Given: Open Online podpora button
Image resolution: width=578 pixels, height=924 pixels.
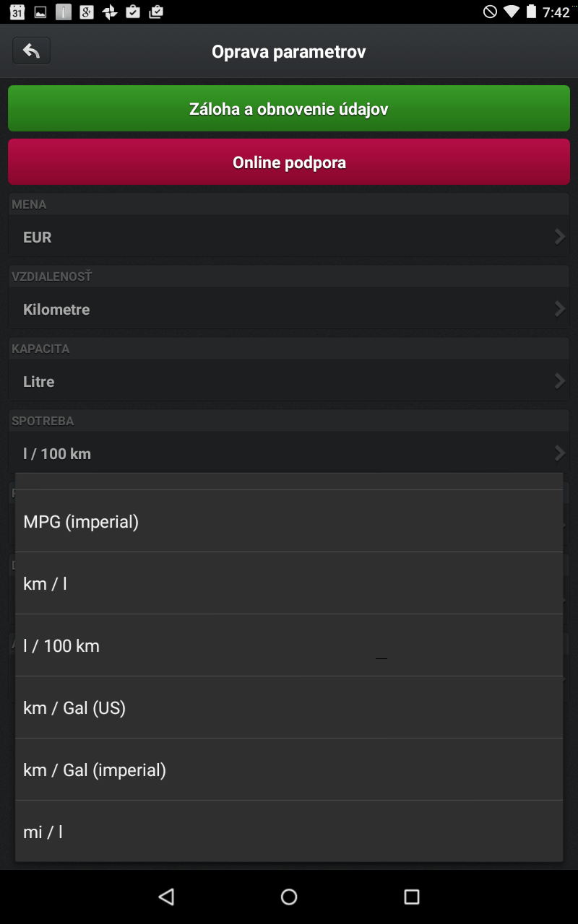Looking at the screenshot, I should point(289,162).
